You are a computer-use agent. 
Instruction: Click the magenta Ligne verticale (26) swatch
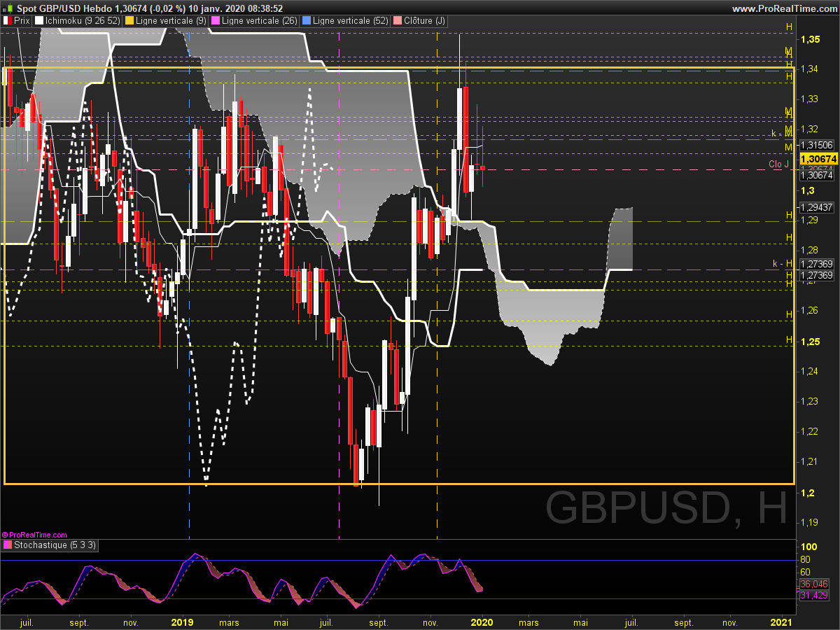point(216,21)
